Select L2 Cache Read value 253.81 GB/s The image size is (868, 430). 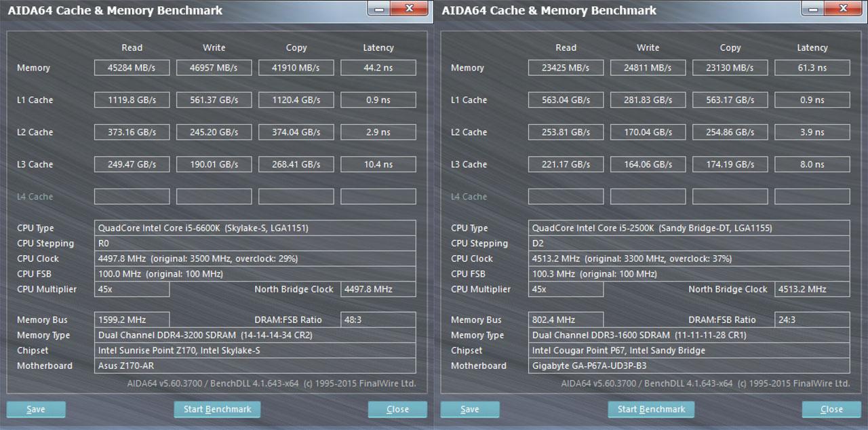coord(566,132)
